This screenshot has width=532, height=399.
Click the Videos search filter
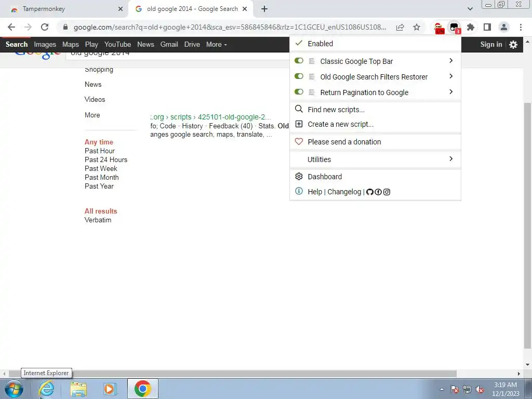95,99
